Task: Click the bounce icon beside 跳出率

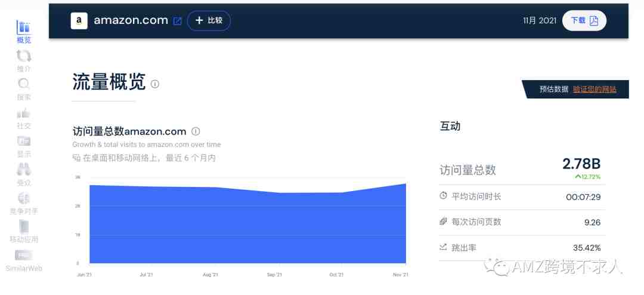Action: click(x=443, y=247)
